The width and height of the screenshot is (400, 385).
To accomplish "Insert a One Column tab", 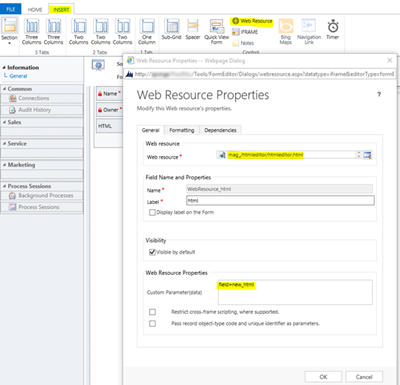I will click(147, 32).
